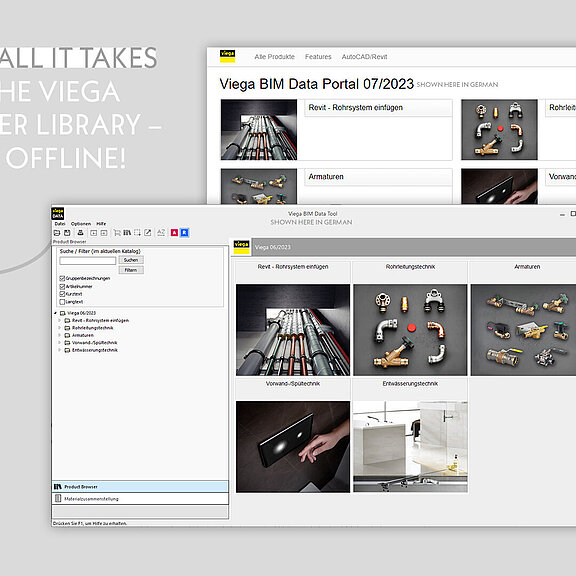This screenshot has height=576, width=576.
Task: Expand the Entwässerungstechnik tree node
Action: pyautogui.click(x=60, y=350)
